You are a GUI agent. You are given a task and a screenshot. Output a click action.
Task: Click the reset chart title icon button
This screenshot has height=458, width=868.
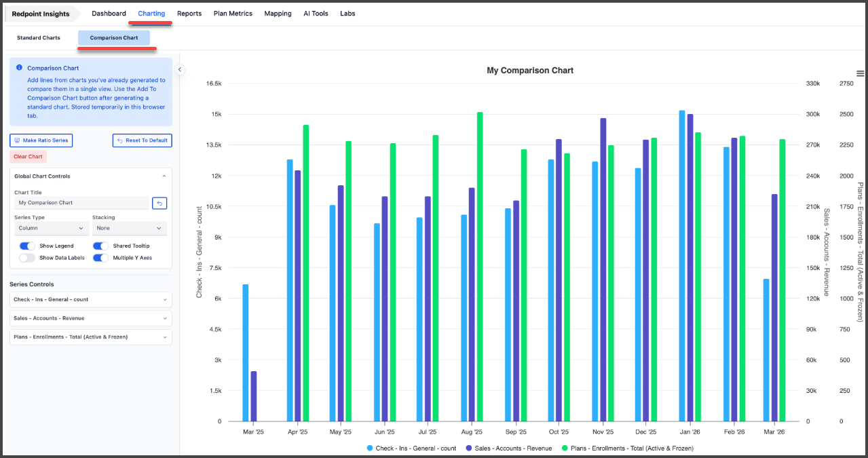(x=159, y=203)
